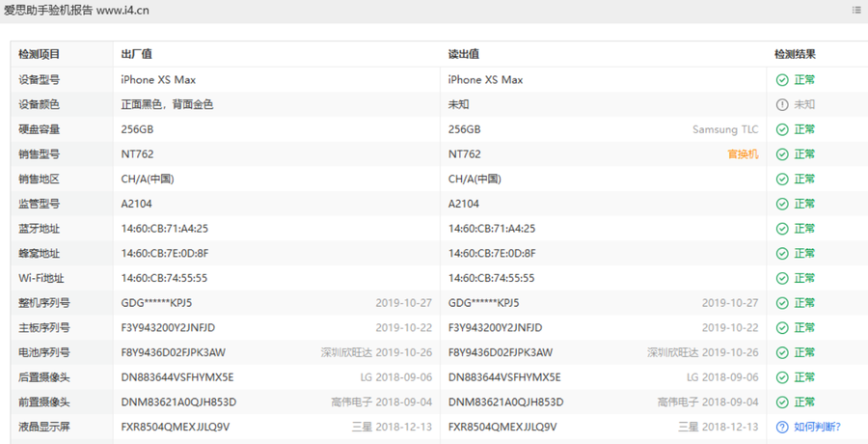Click the green check icon in 前置摄像头 row

[x=782, y=402]
